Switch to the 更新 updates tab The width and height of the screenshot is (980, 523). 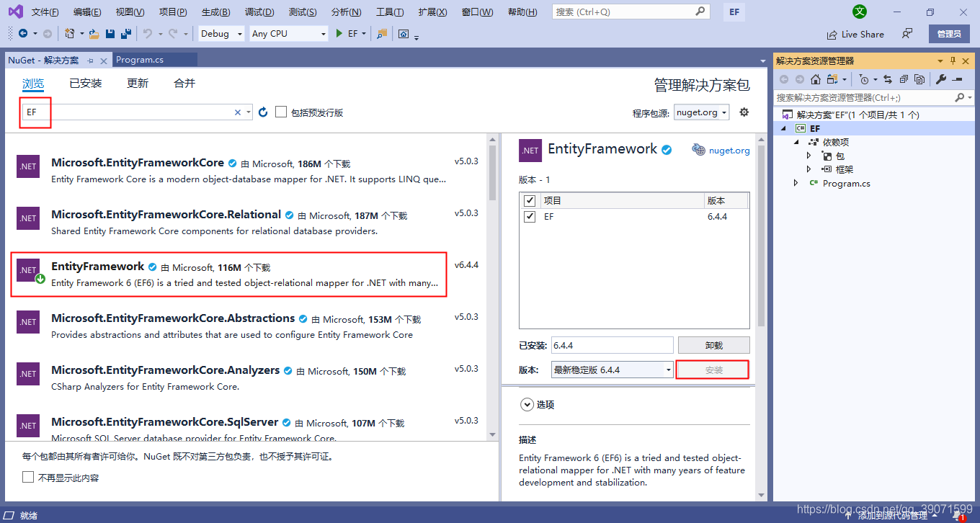point(138,84)
